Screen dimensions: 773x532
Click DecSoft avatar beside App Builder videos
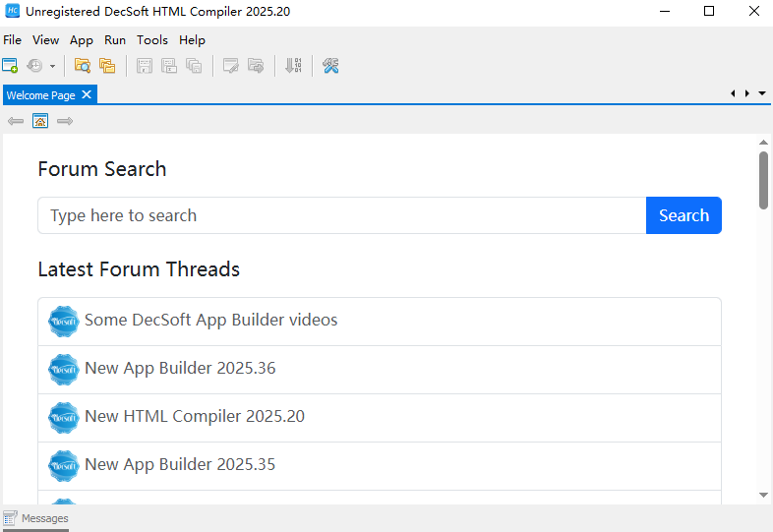click(x=64, y=322)
